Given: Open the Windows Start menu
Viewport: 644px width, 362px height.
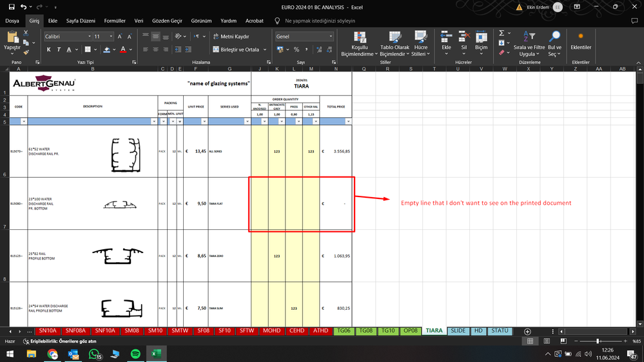Looking at the screenshot, I should coord(10,354).
